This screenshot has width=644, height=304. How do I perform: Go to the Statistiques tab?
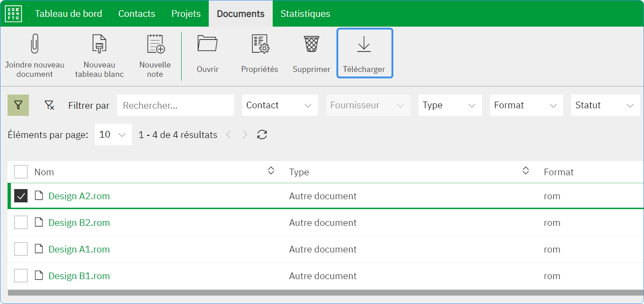pyautogui.click(x=305, y=14)
